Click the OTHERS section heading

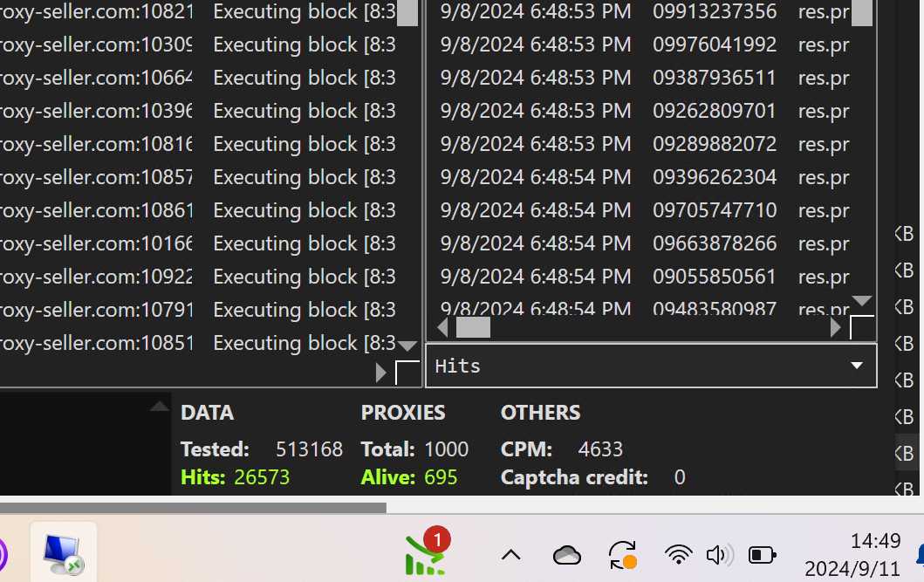click(540, 413)
